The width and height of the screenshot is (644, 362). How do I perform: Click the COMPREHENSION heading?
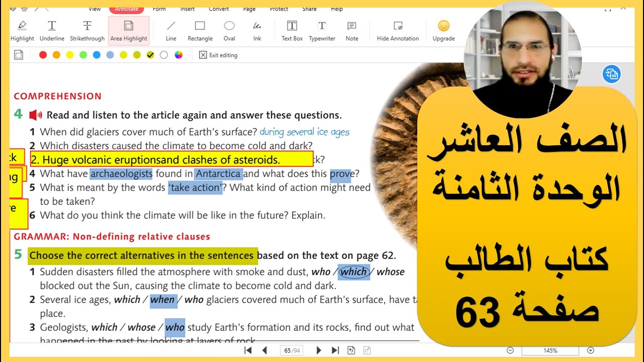coord(58,96)
